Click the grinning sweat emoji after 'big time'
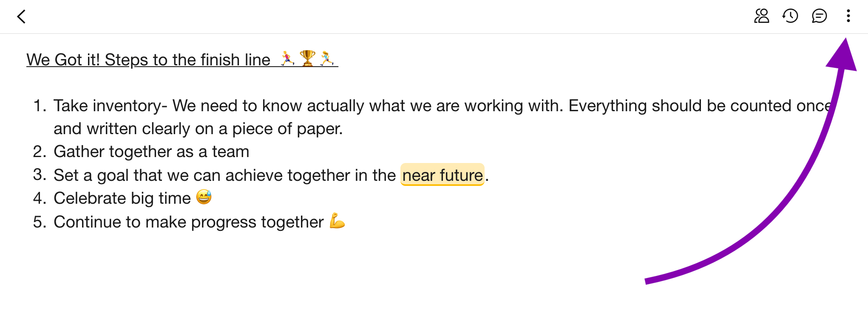The width and height of the screenshot is (868, 326). [204, 197]
